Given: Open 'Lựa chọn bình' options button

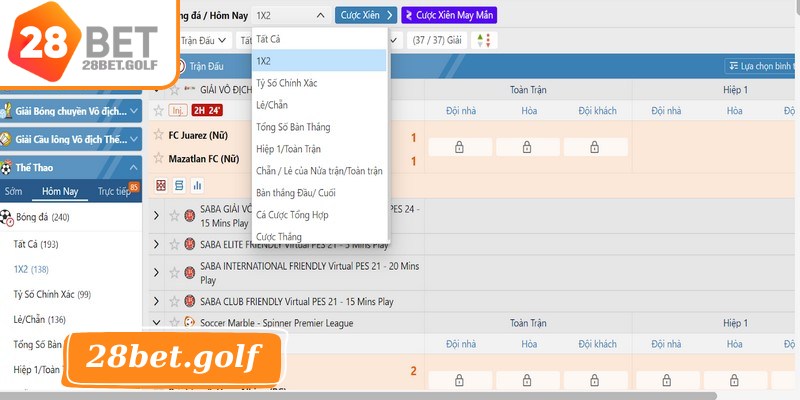Looking at the screenshot, I should [x=761, y=66].
